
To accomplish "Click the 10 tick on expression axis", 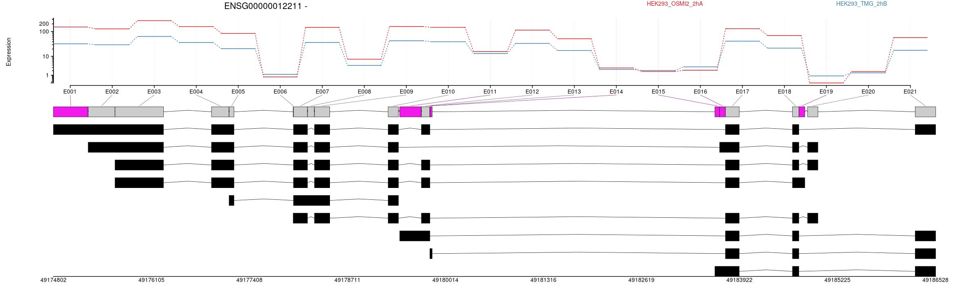I will [46, 56].
